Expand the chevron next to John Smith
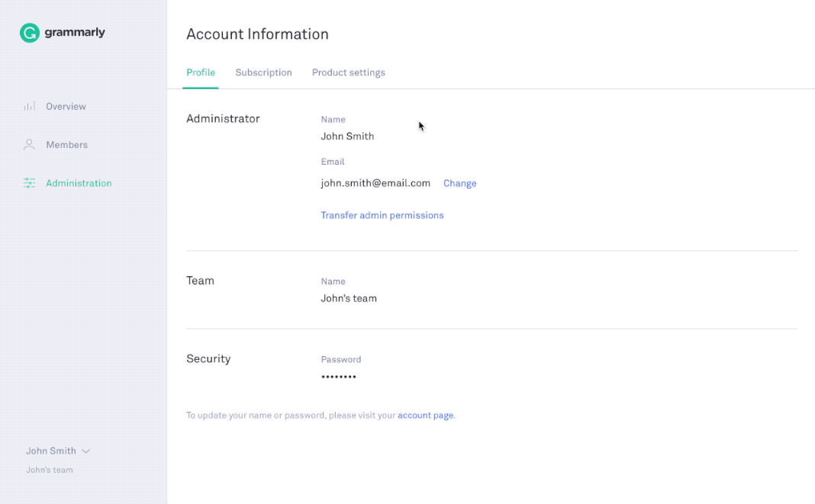 pyautogui.click(x=86, y=451)
